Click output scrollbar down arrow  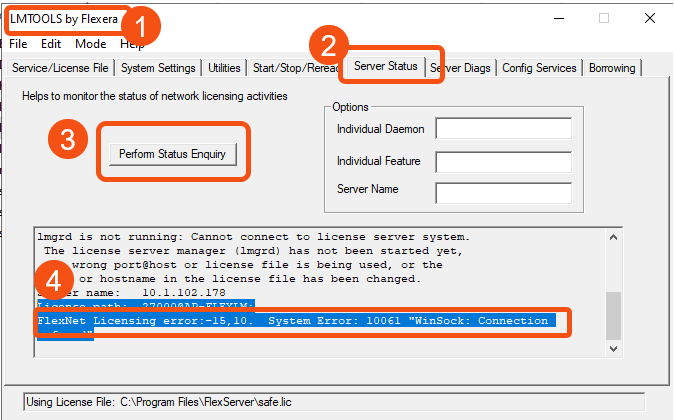[x=613, y=349]
